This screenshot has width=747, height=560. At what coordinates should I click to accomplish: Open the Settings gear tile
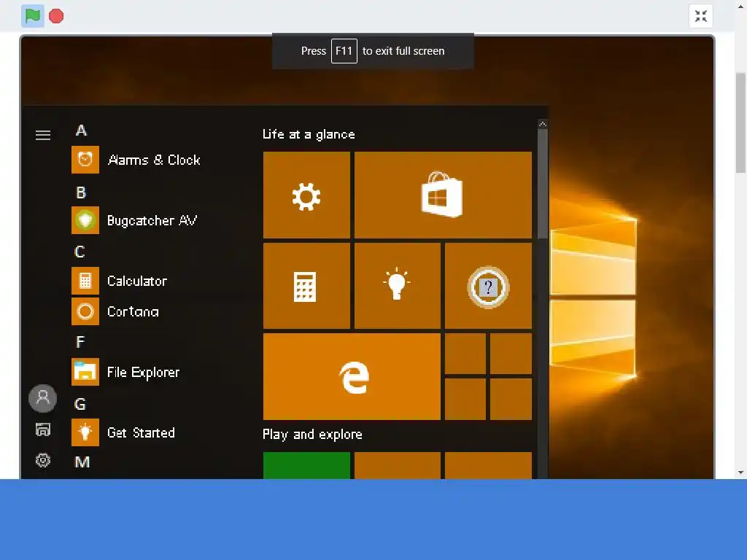pos(306,195)
